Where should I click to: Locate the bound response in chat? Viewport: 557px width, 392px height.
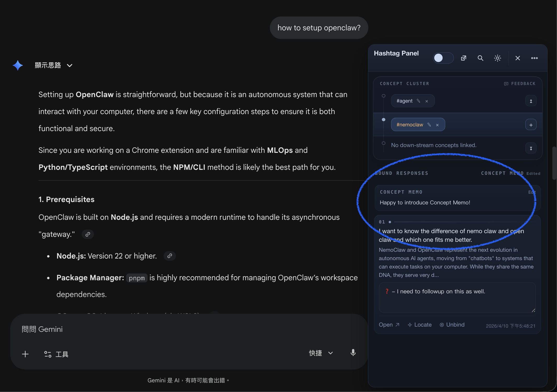(420, 324)
